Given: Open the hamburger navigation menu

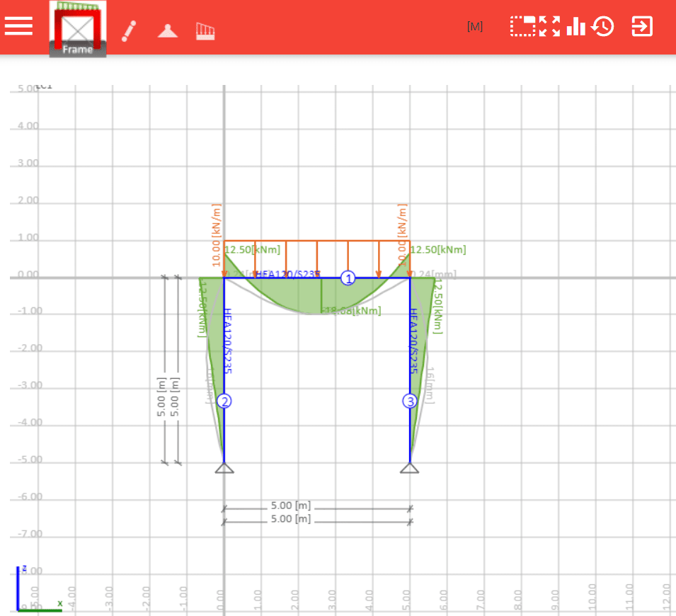Looking at the screenshot, I should (x=18, y=27).
